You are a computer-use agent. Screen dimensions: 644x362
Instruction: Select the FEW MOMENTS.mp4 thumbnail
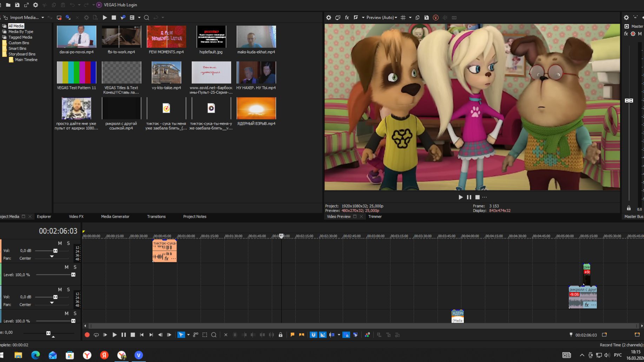(166, 37)
